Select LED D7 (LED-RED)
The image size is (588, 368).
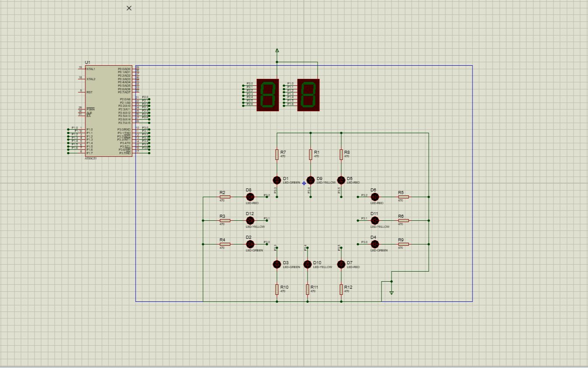tap(341, 264)
